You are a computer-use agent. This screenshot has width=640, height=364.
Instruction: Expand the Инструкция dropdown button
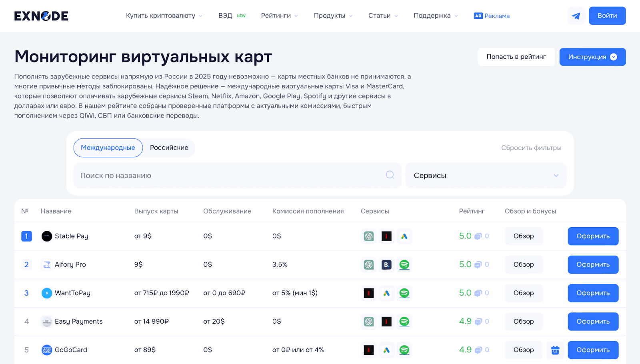(592, 57)
